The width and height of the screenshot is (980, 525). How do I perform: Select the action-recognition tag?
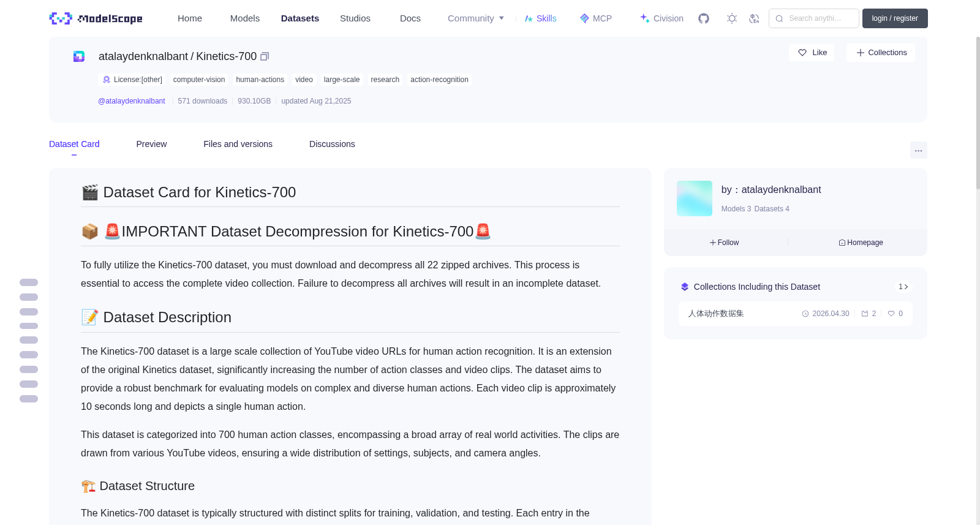pos(439,80)
